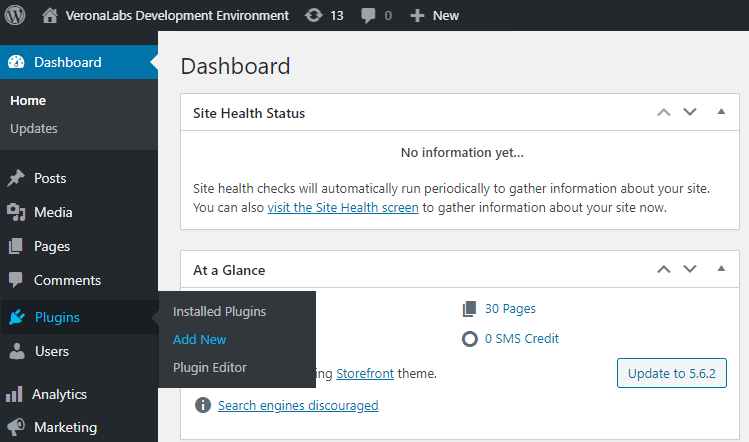Click the Posts pushpin icon
The width and height of the screenshot is (749, 442).
[16, 178]
